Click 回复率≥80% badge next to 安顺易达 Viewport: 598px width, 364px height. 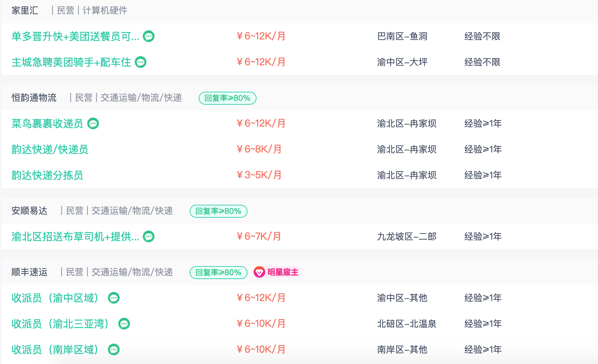(x=218, y=211)
